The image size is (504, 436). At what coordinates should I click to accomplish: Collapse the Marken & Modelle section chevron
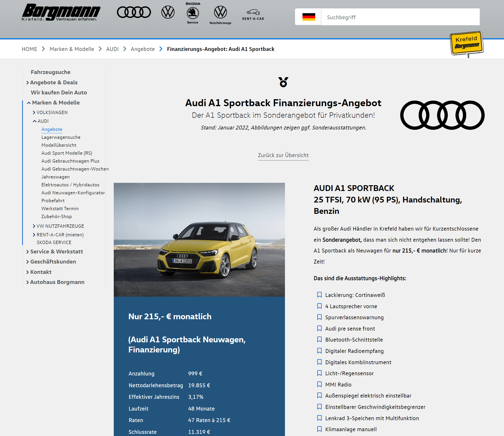(x=29, y=103)
